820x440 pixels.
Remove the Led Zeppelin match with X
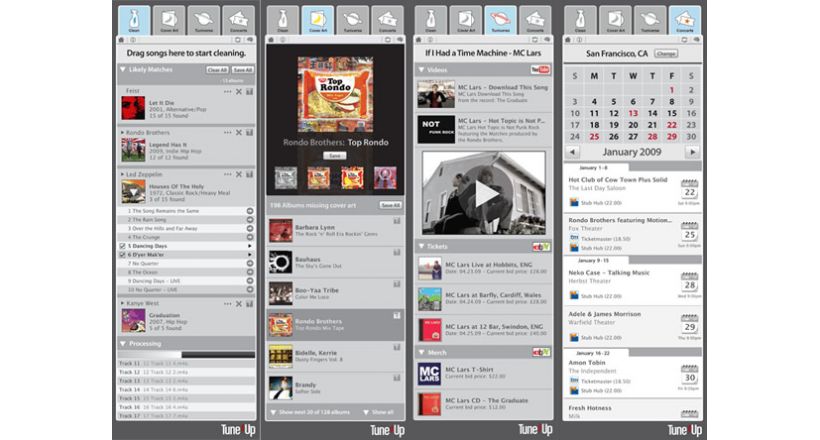pyautogui.click(x=238, y=175)
